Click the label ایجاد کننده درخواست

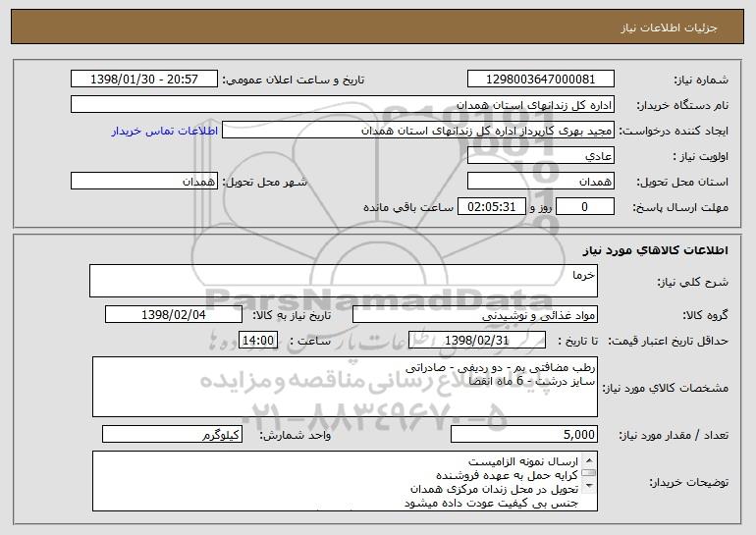point(674,132)
